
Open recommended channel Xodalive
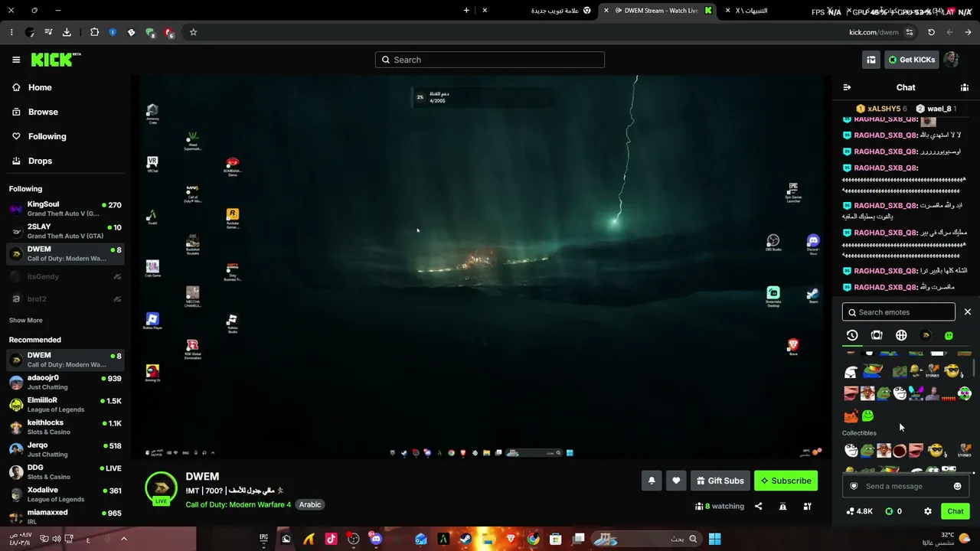[x=65, y=494]
